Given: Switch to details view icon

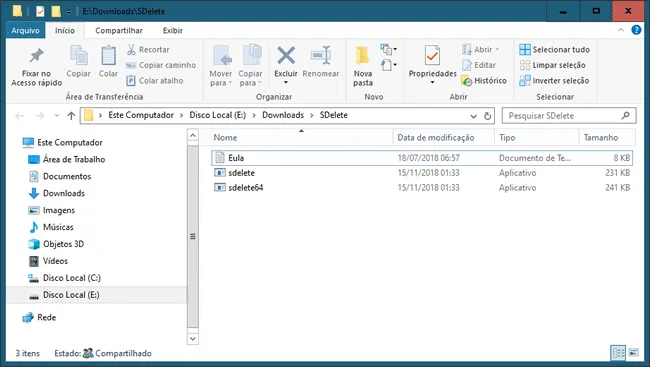Looking at the screenshot, I should 618,353.
